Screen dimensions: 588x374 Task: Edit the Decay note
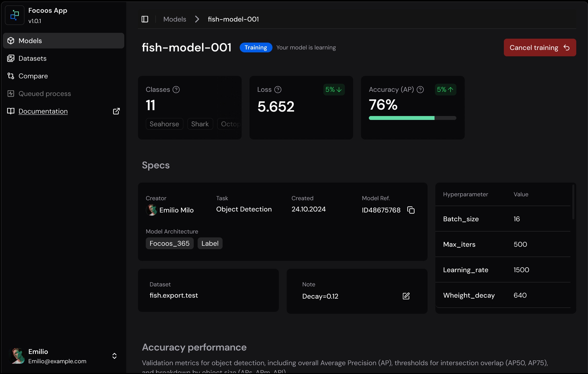point(406,296)
